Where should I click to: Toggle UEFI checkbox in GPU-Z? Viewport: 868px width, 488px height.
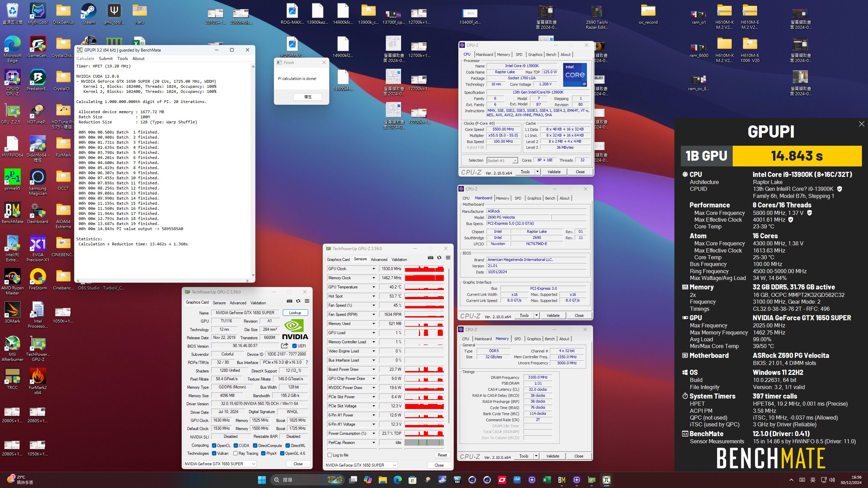(295, 346)
